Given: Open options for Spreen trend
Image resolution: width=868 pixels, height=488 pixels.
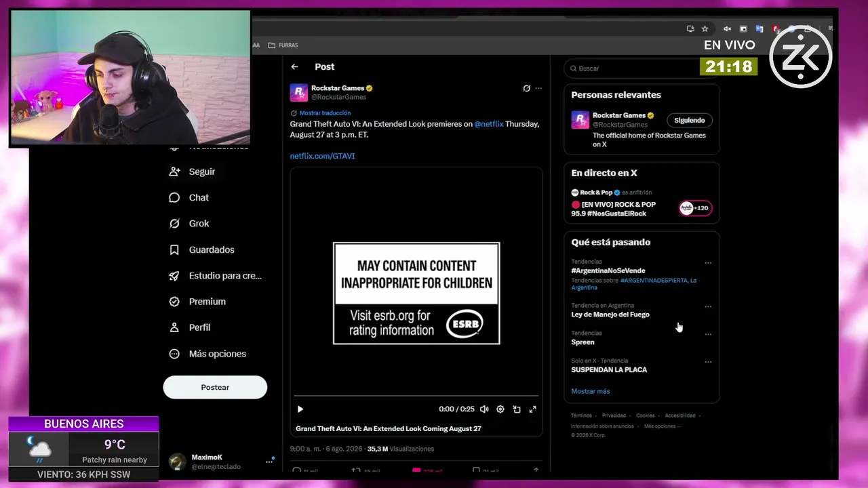Looking at the screenshot, I should click(x=708, y=334).
